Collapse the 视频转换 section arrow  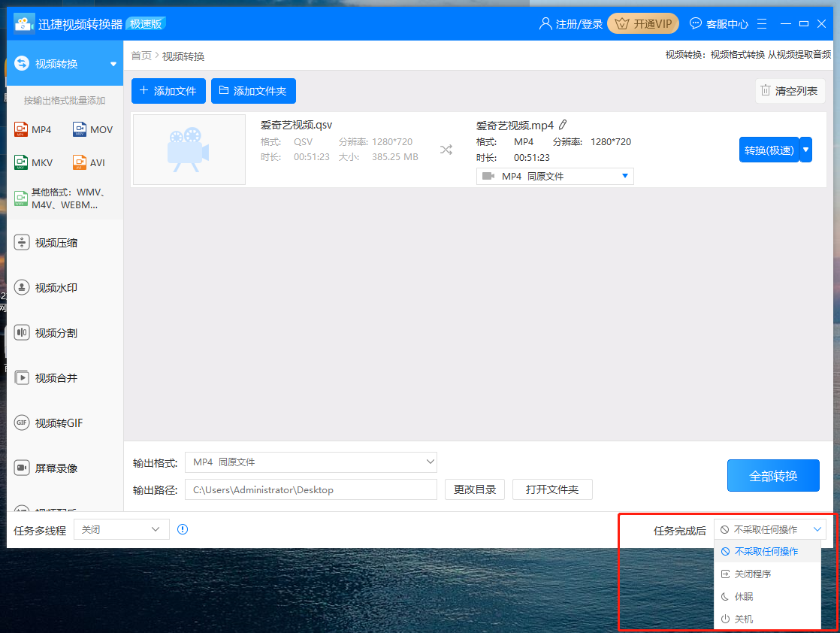[113, 65]
